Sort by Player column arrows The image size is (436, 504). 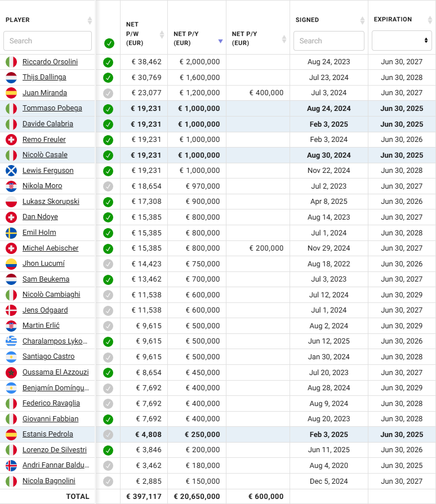(x=90, y=20)
